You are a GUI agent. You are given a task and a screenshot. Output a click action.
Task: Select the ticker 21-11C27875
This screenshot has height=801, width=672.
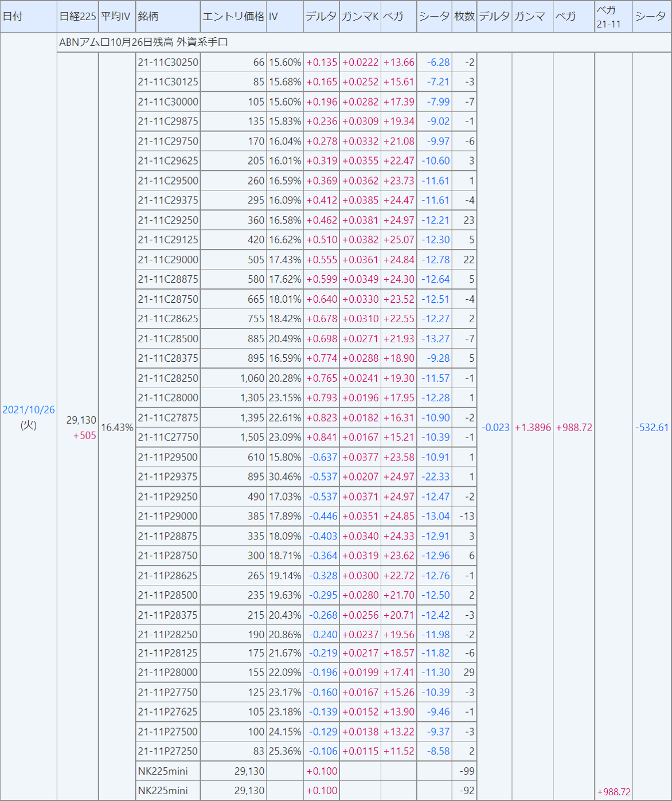point(168,419)
